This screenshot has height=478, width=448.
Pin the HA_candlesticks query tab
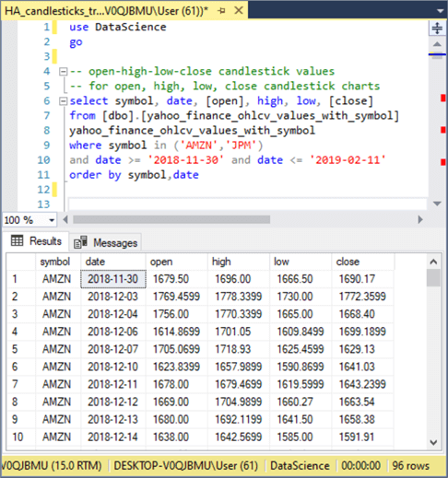tap(221, 11)
